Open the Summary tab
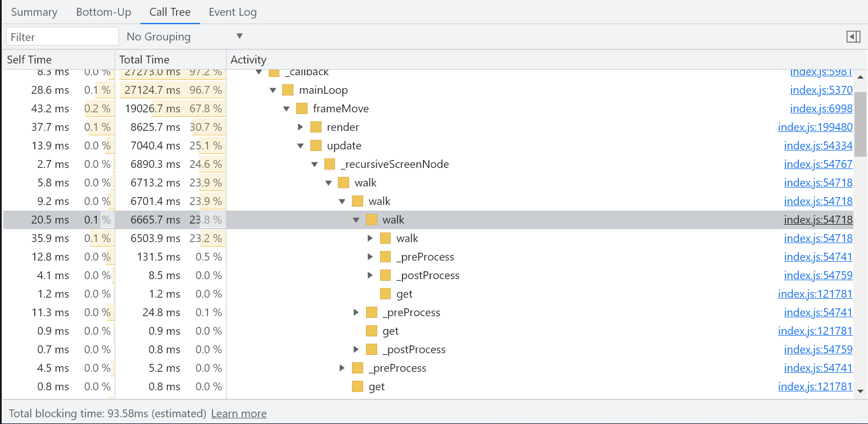This screenshot has width=868, height=424. pos(34,12)
